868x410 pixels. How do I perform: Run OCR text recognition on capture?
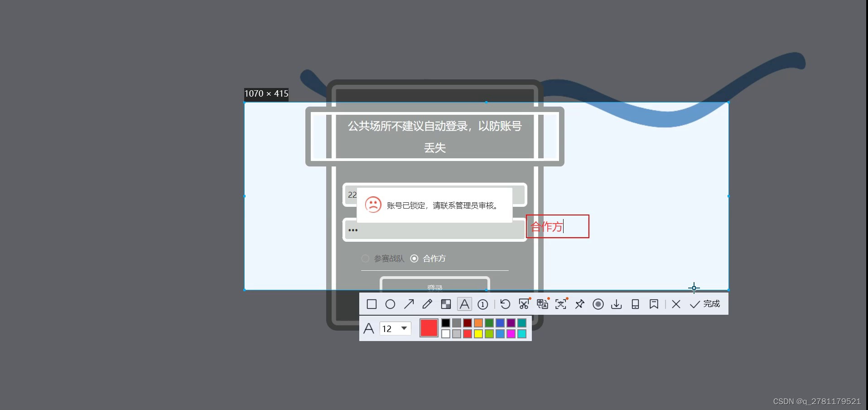561,304
